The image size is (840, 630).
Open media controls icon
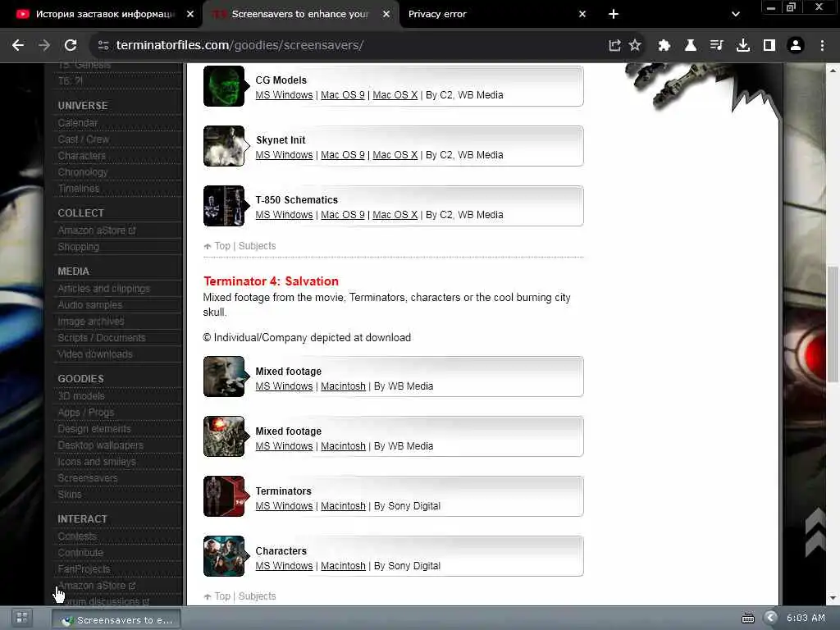tap(716, 46)
